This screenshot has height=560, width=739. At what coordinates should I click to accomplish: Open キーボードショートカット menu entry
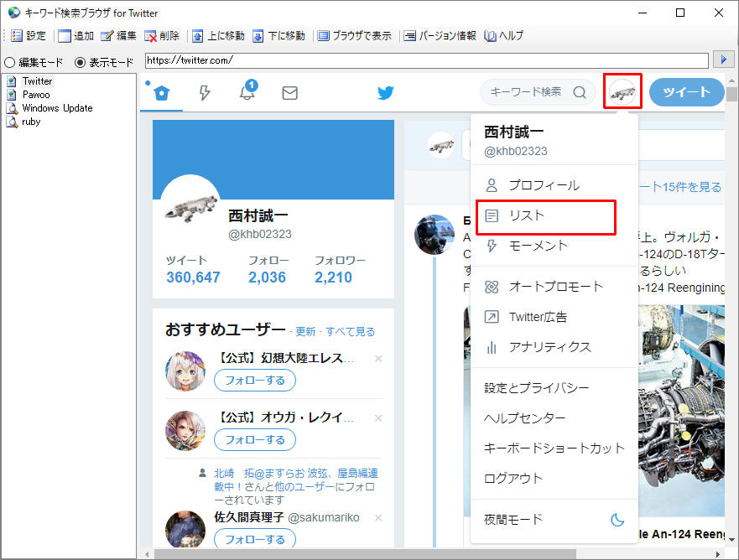554,449
